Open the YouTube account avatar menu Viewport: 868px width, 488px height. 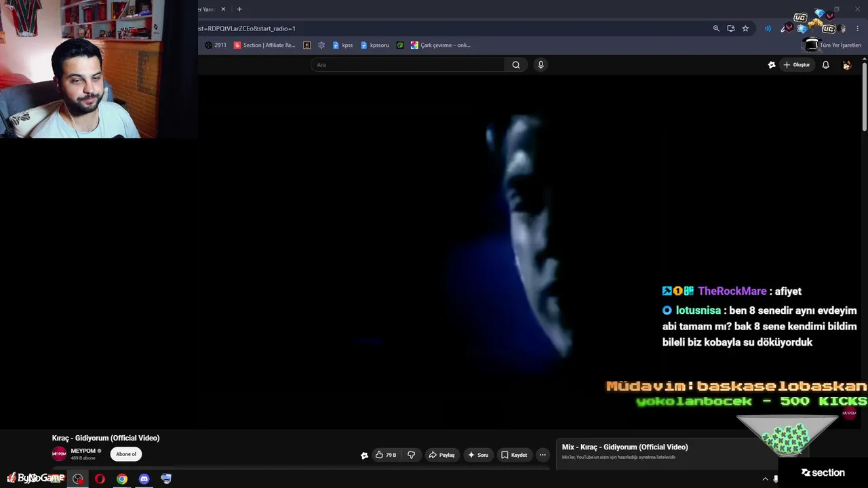847,65
